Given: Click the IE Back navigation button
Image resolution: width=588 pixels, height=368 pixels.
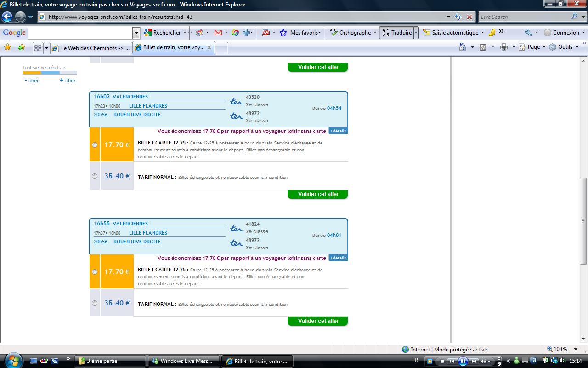Looking at the screenshot, I should tap(7, 17).
